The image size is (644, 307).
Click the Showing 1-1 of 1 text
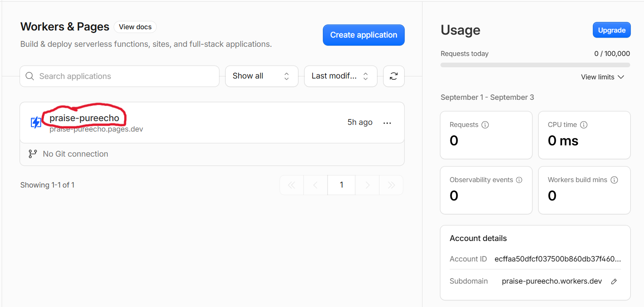pyautogui.click(x=47, y=185)
